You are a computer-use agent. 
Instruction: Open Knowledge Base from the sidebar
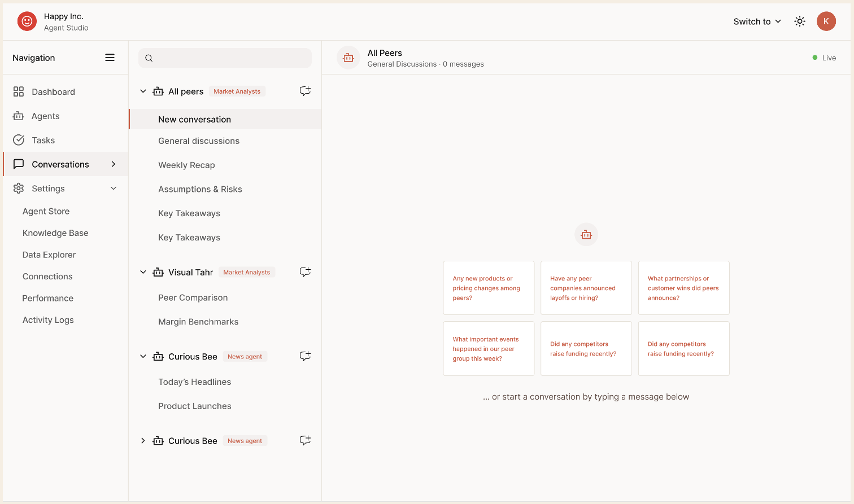(x=55, y=233)
